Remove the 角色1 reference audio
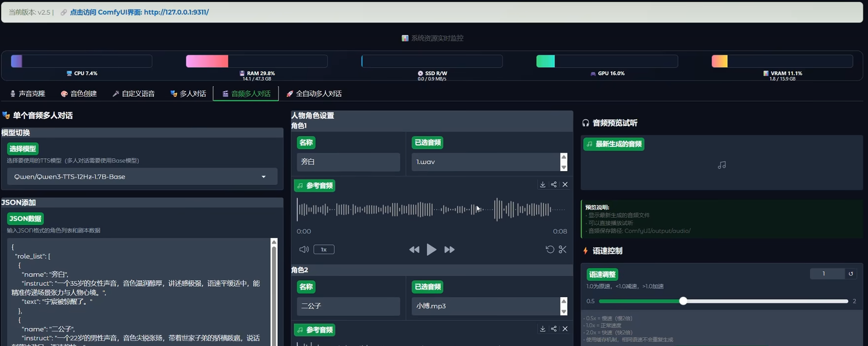This screenshot has height=346, width=868. click(x=565, y=184)
